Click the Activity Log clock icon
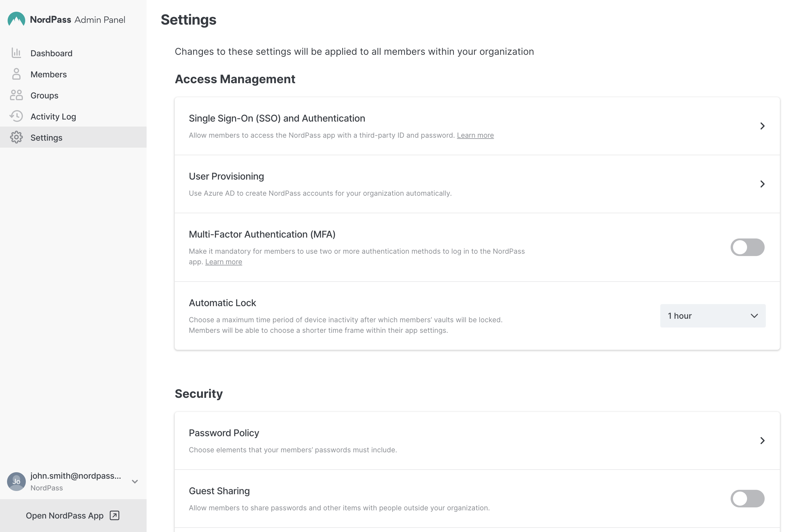The height and width of the screenshot is (532, 801). pos(16,116)
